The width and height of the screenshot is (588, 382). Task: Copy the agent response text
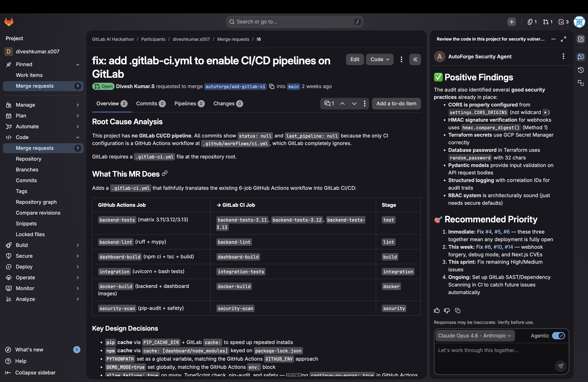[458, 310]
